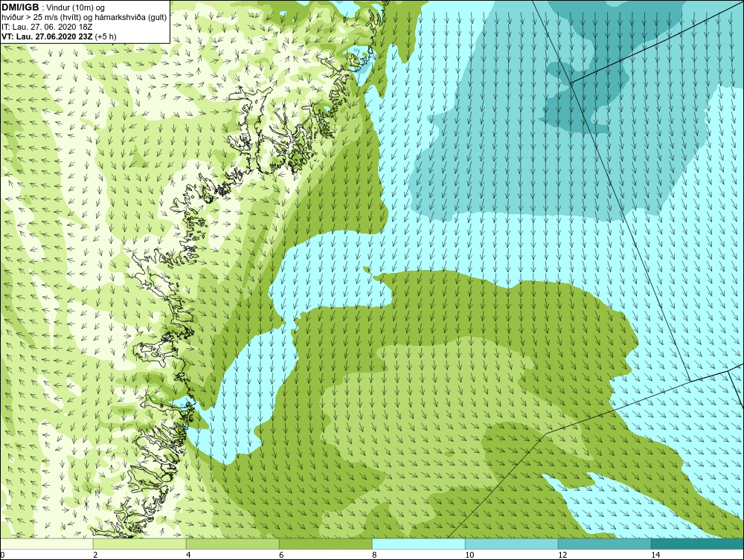Select the 4–6 m/s green legend swatch
The image size is (744, 560).
(x=232, y=544)
